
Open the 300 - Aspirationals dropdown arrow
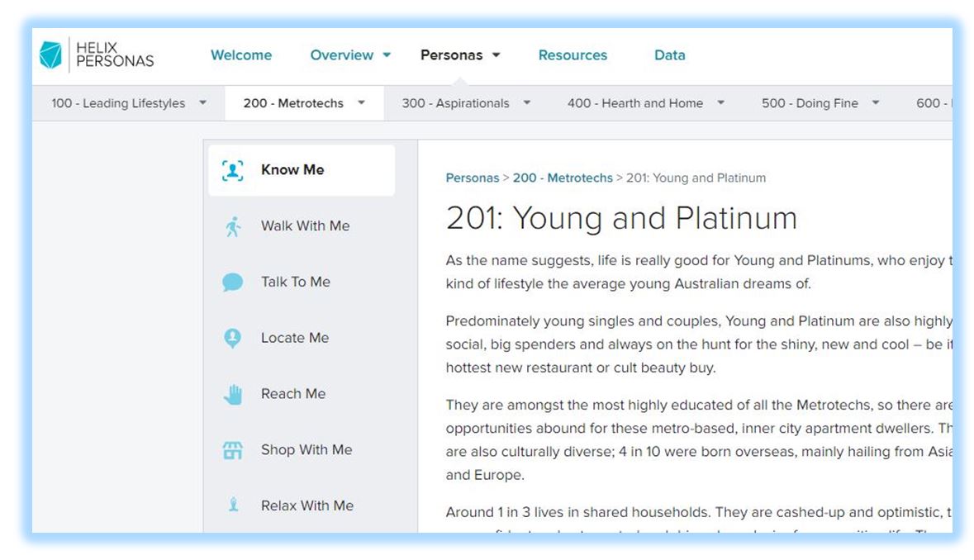[526, 103]
